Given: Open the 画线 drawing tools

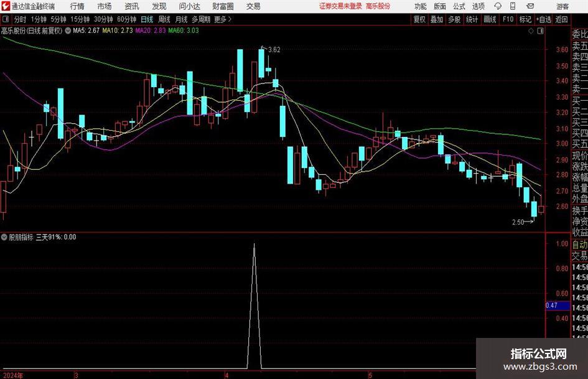Looking at the screenshot, I should (x=490, y=19).
